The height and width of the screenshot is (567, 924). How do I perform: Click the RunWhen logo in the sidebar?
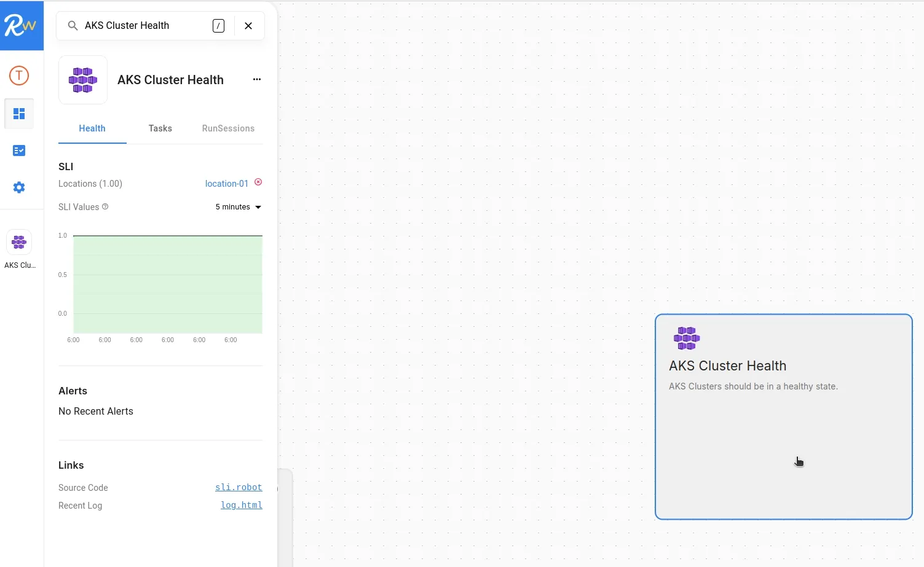coord(22,25)
